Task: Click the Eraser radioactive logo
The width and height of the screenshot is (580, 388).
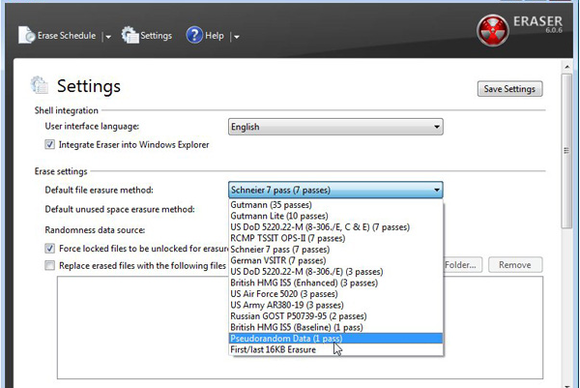Action: (493, 30)
